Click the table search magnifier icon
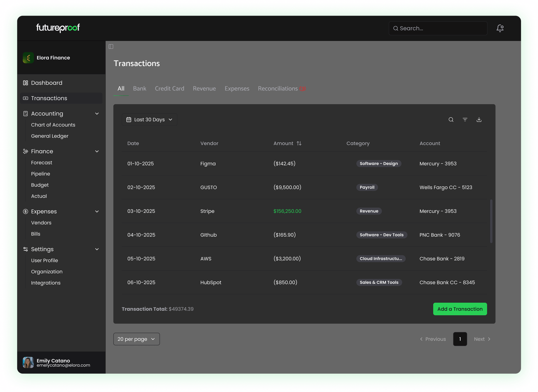Screen dimensions: 538x392 pos(451,120)
